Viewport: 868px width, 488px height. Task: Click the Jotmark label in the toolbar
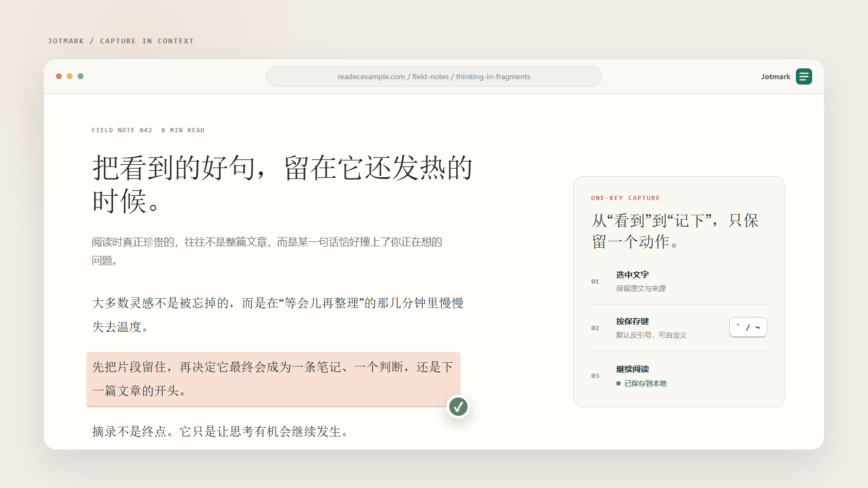[776, 76]
